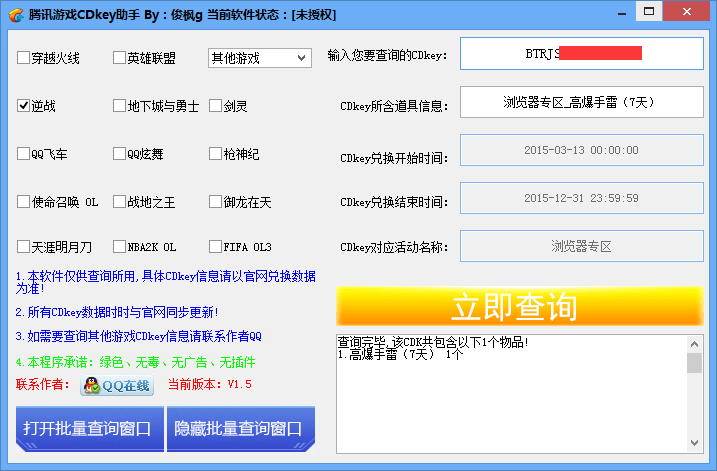Click the results box scrollbar thumb

694,363
